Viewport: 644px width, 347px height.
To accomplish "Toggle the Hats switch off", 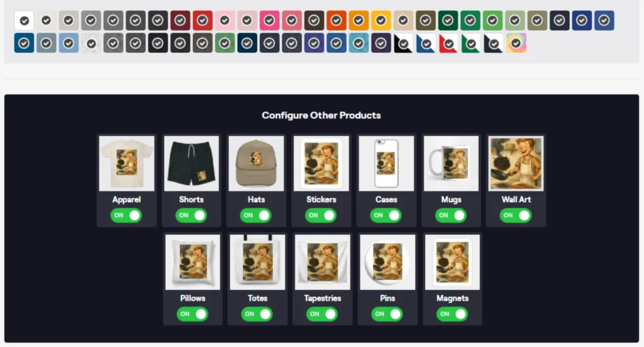I will point(255,215).
